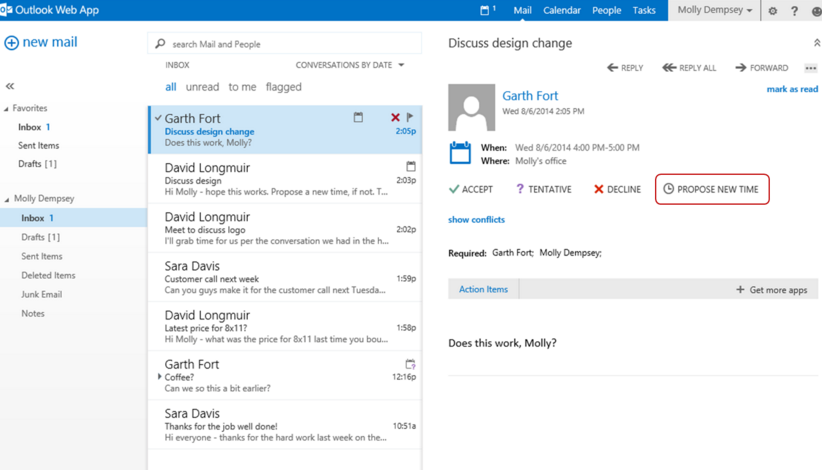Click Molly Dempsey in Required attendees
This screenshot has width=822, height=470.
570,253
